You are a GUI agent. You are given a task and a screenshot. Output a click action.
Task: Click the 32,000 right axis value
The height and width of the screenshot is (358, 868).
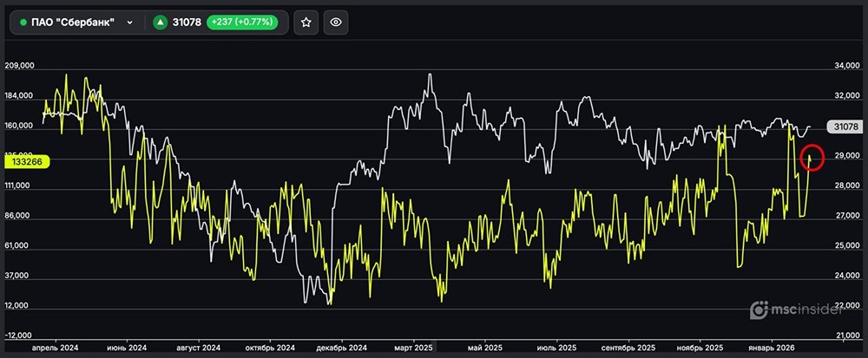(847, 95)
